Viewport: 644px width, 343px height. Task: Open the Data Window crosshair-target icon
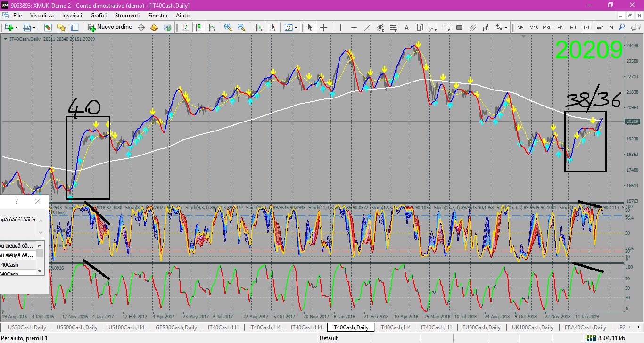141,27
